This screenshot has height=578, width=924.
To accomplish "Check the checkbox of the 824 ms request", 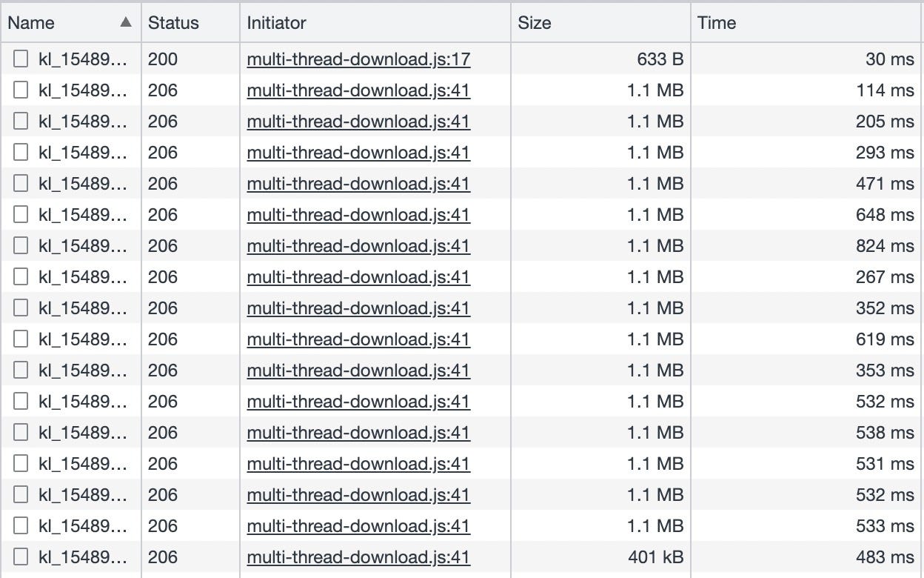I will [x=20, y=245].
